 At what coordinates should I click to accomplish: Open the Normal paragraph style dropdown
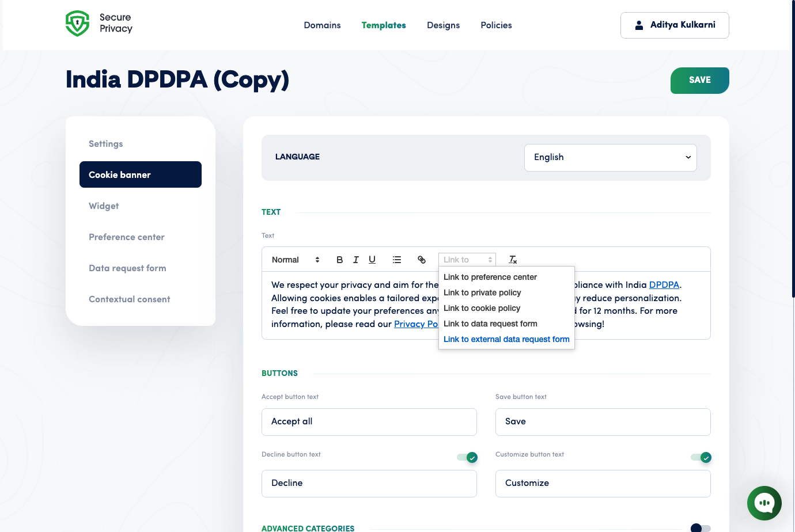tap(294, 260)
